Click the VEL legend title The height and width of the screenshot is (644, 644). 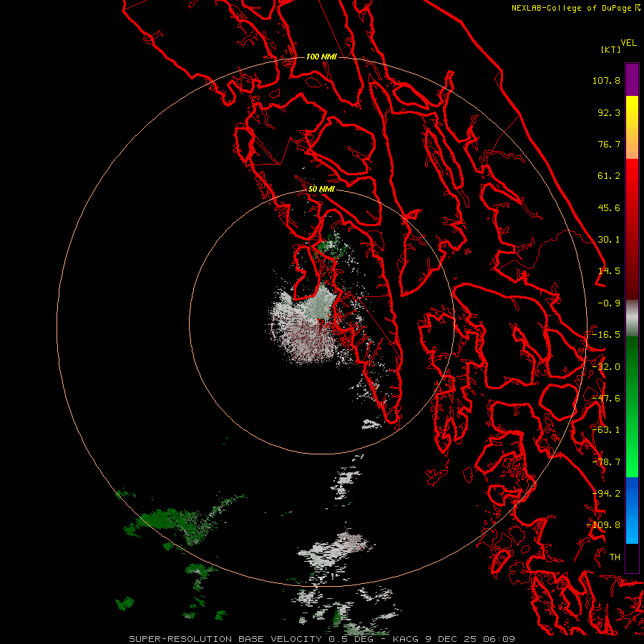coord(628,43)
